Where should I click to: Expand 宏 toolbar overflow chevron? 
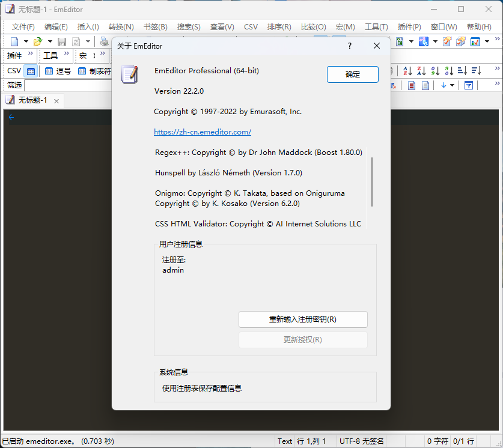[x=103, y=53]
